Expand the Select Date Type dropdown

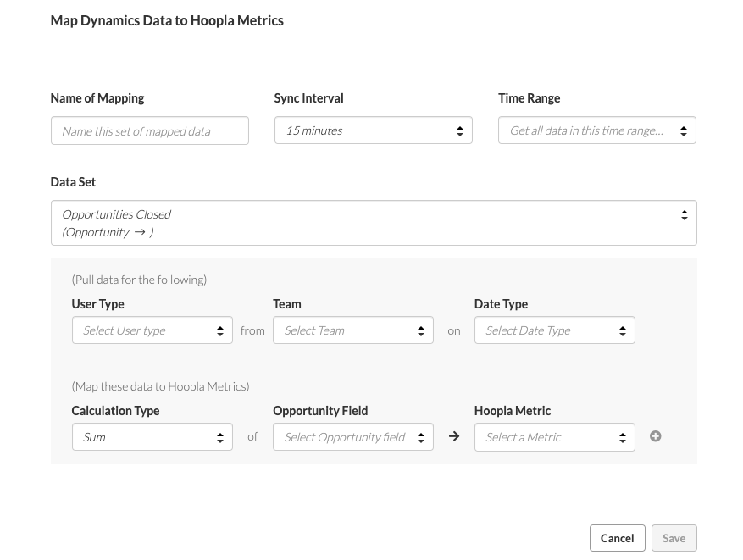[554, 330]
